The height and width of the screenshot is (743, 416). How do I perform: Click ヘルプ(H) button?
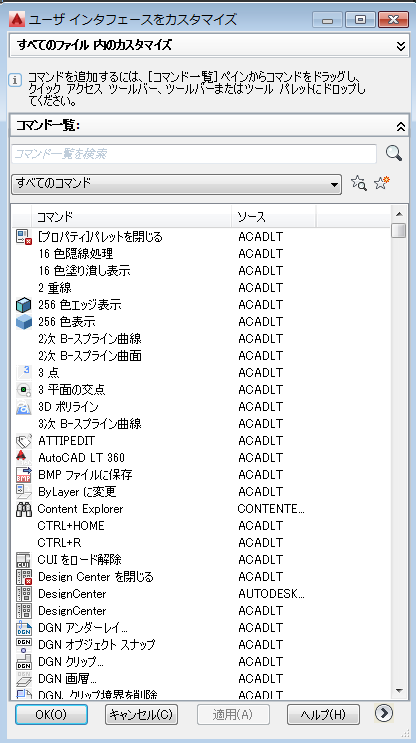pos(323,715)
